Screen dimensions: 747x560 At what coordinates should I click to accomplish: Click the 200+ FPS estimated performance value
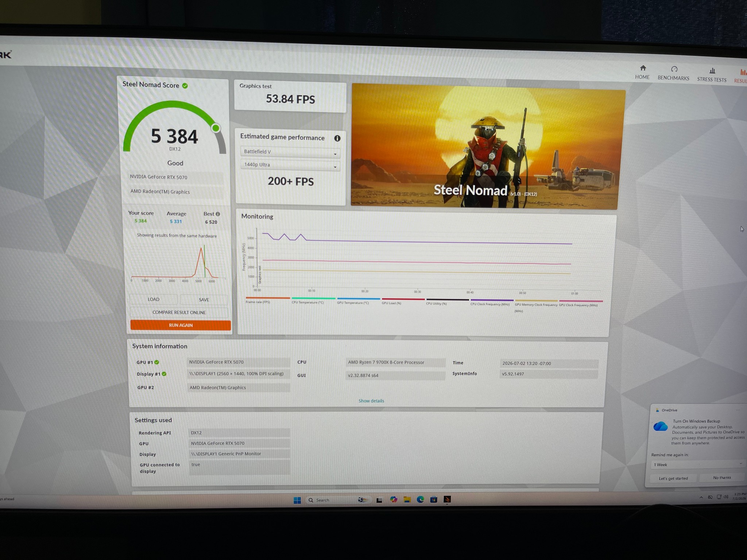point(291,182)
